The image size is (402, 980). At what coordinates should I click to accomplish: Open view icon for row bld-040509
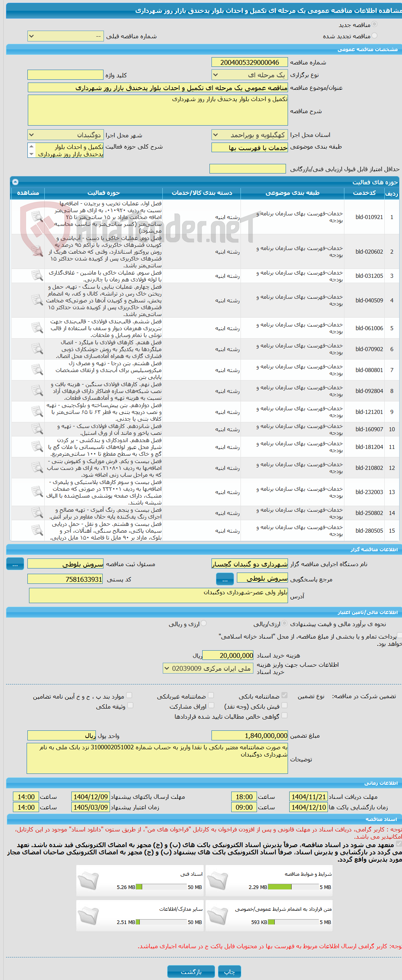(37, 300)
